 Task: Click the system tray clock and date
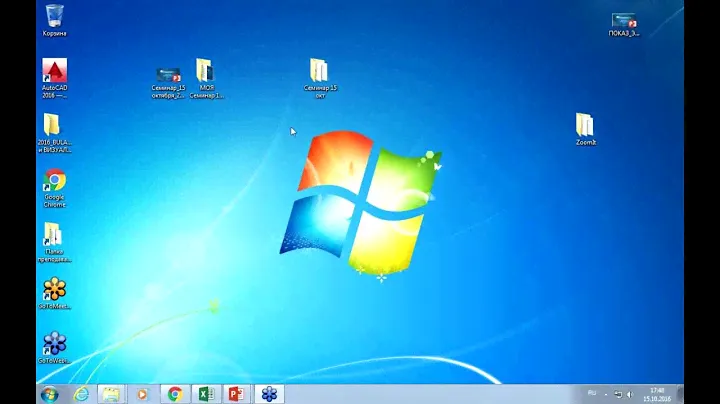pyautogui.click(x=656, y=394)
